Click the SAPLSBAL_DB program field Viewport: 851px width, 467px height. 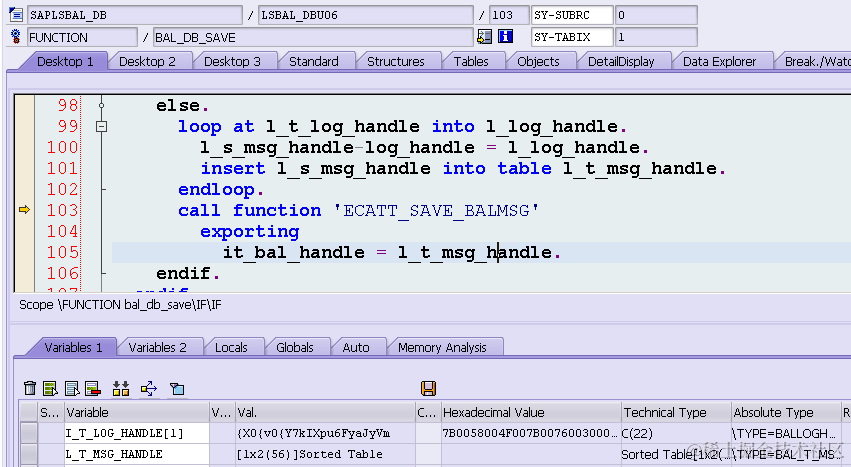pyautogui.click(x=135, y=15)
